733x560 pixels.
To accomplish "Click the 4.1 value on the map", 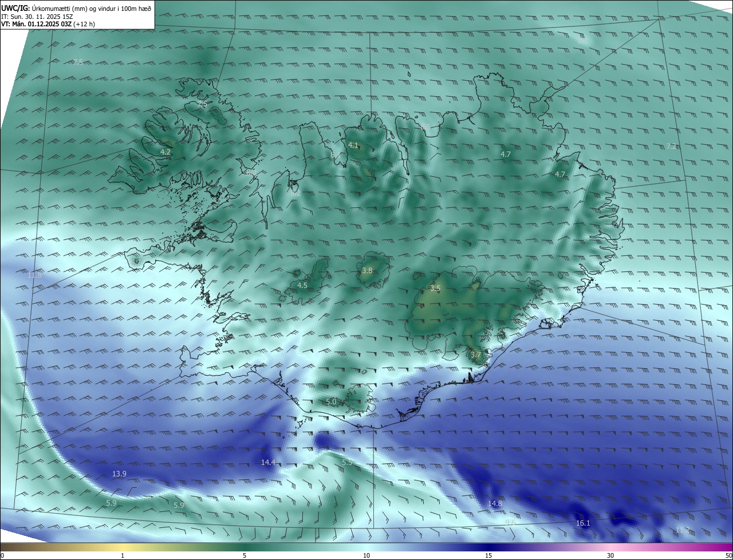I will [x=353, y=145].
